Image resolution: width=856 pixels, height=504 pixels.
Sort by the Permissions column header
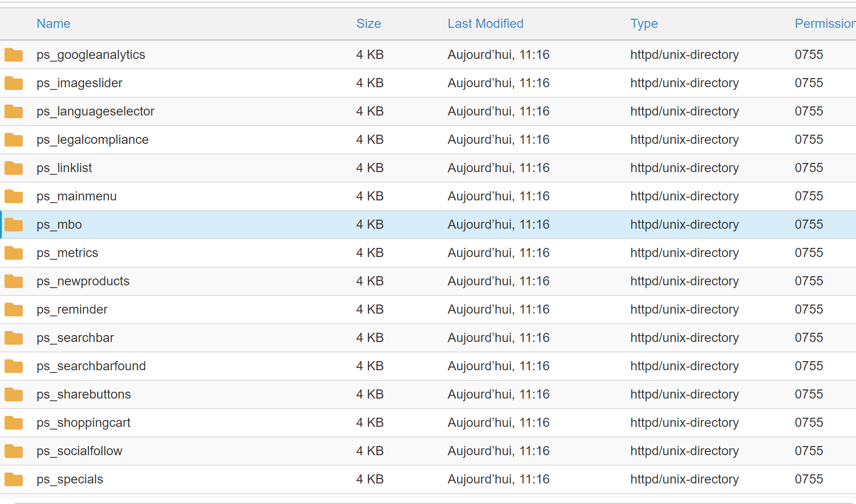(x=825, y=24)
